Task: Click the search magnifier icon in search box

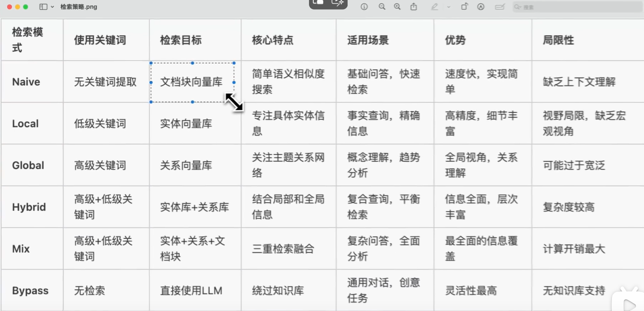Action: coord(518,7)
